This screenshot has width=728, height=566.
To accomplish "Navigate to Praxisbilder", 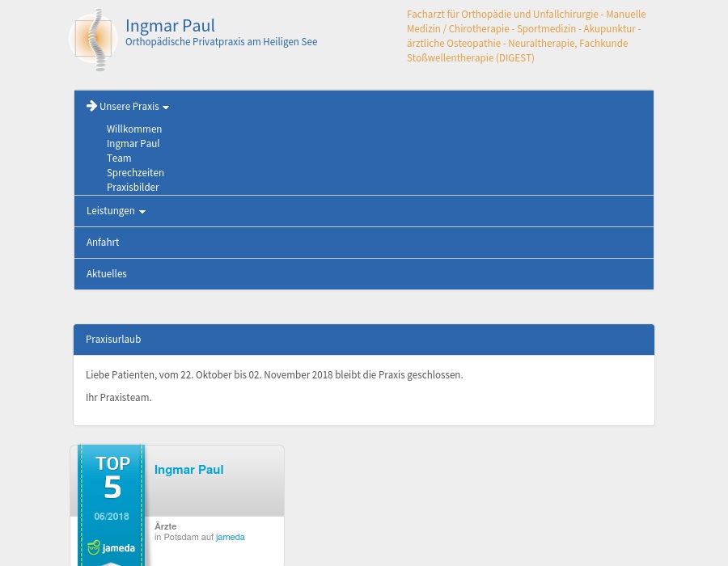I will coord(133,187).
